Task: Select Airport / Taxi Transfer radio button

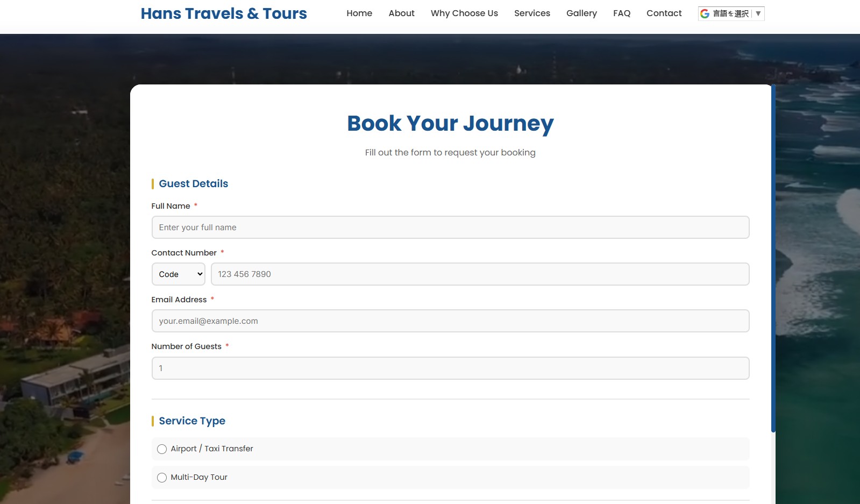Action: 162,449
